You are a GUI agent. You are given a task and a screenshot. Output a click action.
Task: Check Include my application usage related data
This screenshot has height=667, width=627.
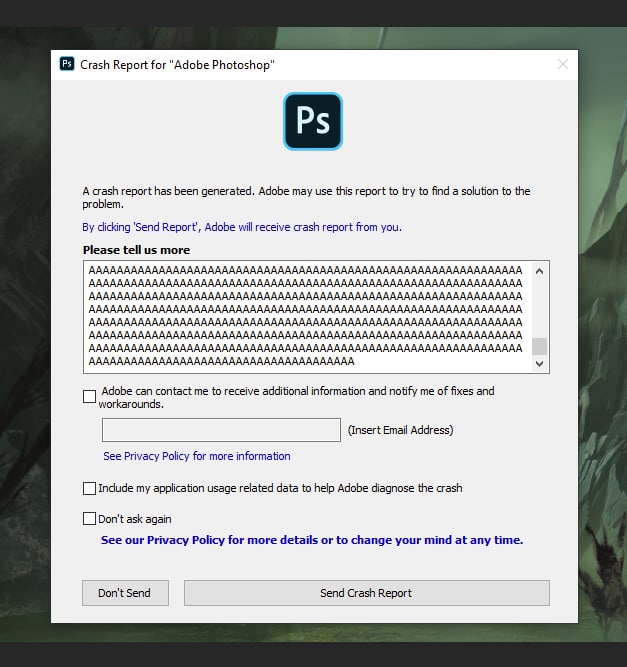89,488
